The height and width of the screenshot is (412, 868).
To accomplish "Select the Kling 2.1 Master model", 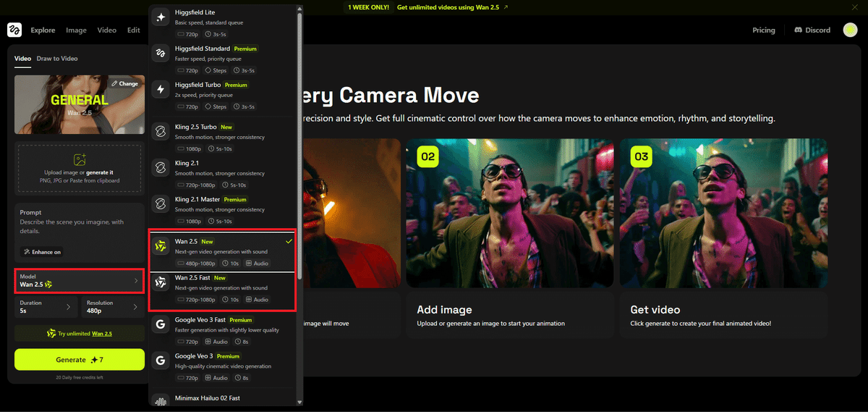I will pyautogui.click(x=224, y=209).
